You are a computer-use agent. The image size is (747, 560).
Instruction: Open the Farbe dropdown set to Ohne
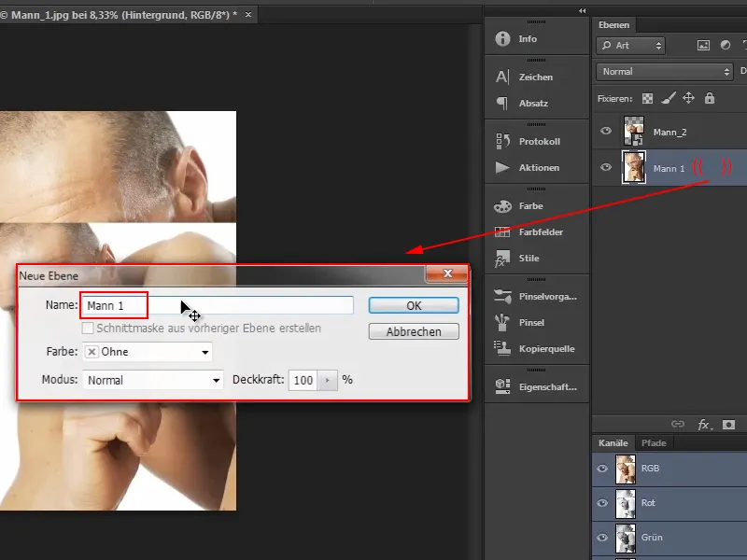pyautogui.click(x=148, y=352)
